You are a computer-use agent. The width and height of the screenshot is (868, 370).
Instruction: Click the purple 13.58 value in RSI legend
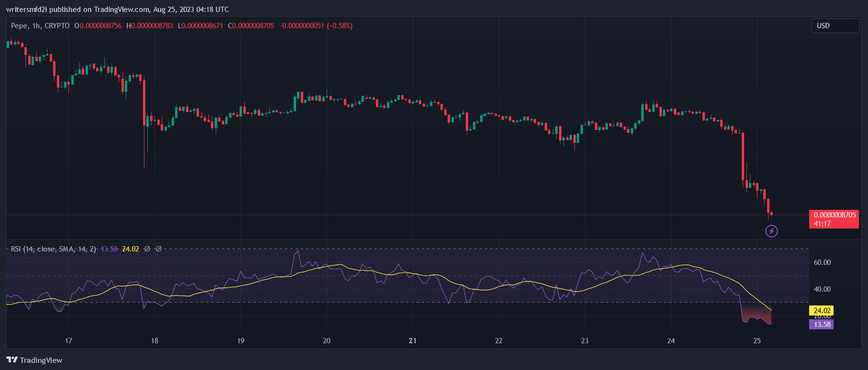click(109, 249)
